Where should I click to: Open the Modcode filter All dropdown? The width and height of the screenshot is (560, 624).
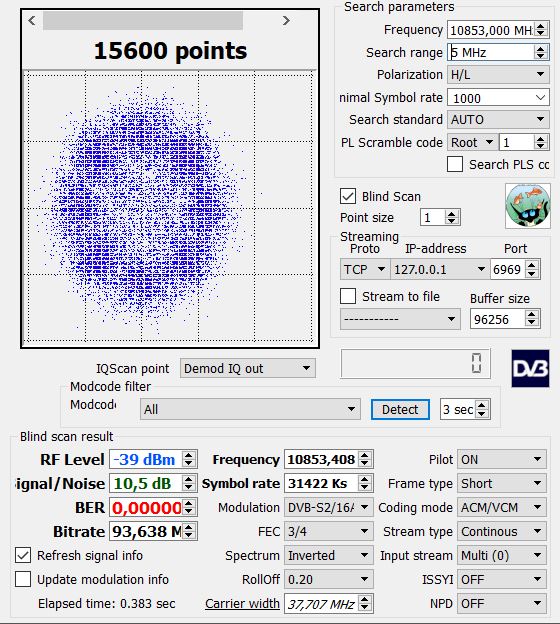[x=250, y=409]
